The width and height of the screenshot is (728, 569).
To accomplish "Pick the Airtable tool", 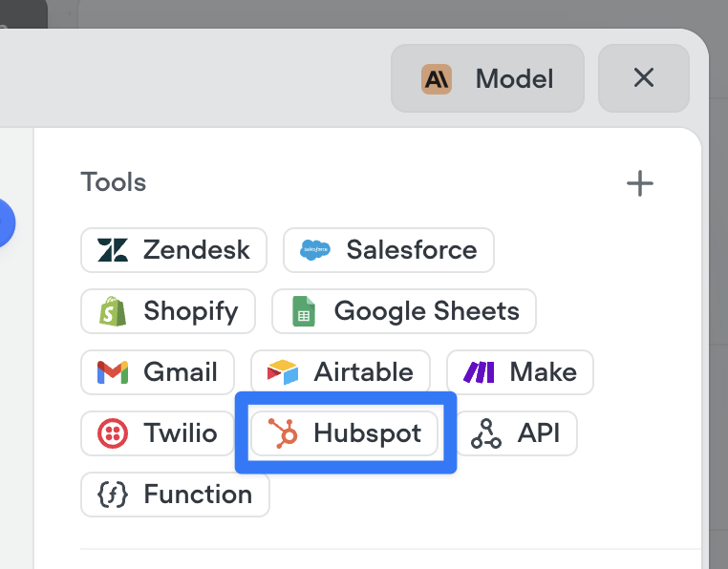I will (340, 372).
